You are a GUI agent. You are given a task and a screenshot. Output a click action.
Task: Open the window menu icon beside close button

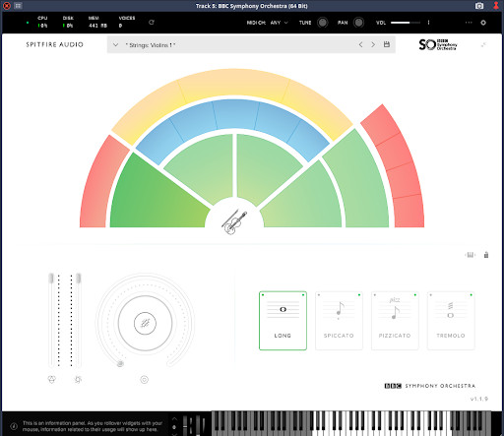tap(18, 6)
